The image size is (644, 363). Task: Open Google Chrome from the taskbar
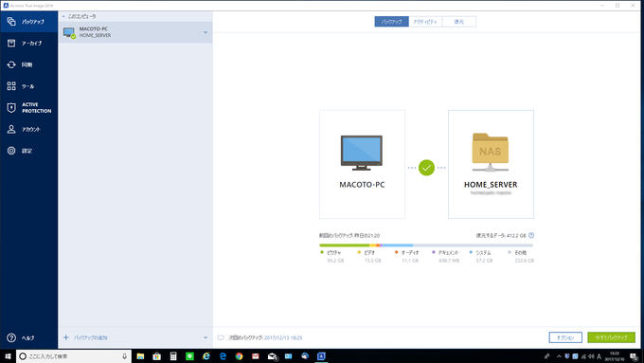coord(239,356)
